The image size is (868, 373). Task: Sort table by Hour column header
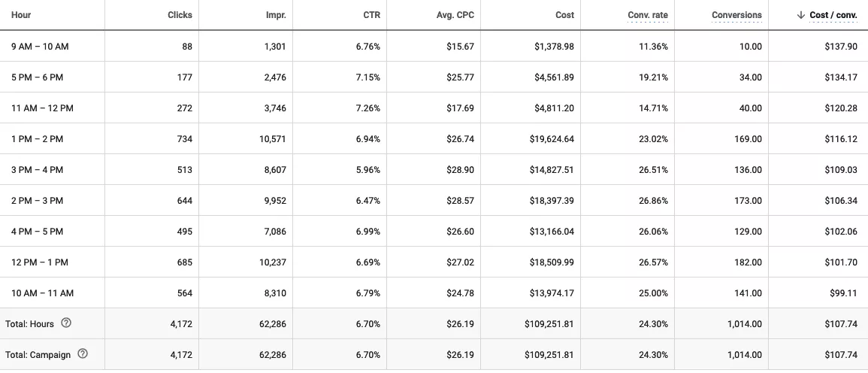[21, 15]
